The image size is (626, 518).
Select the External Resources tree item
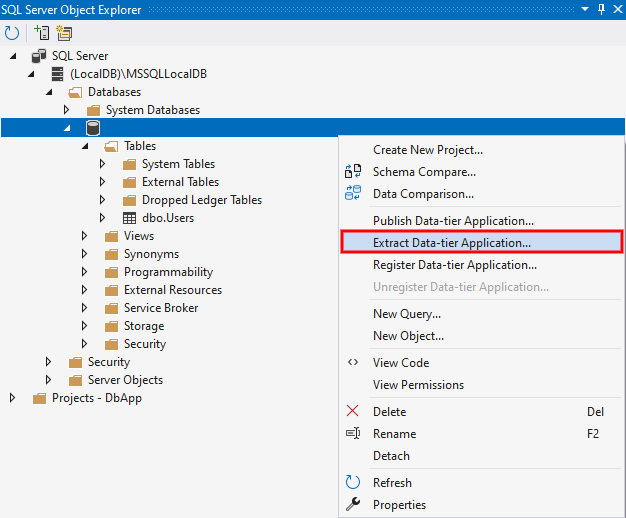[172, 290]
